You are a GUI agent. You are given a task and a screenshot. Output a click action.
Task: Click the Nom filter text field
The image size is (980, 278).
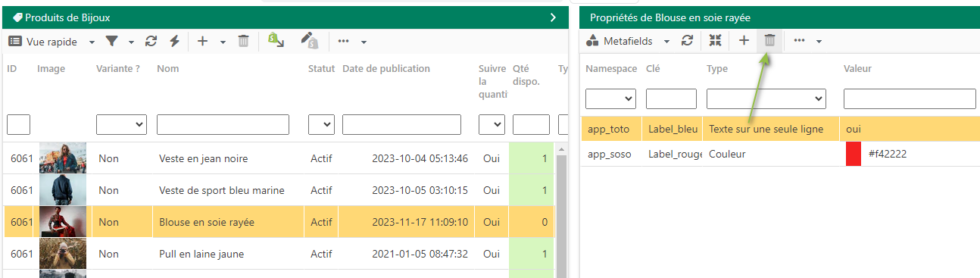(x=223, y=124)
